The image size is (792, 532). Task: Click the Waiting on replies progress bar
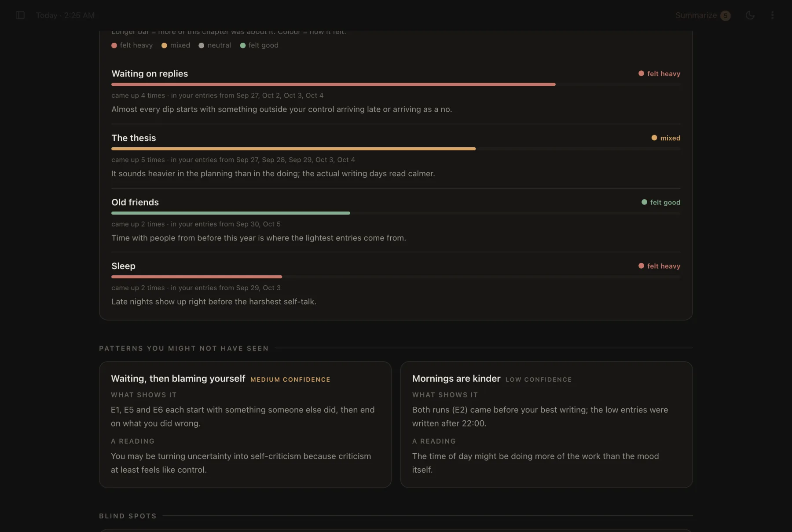coord(396,84)
